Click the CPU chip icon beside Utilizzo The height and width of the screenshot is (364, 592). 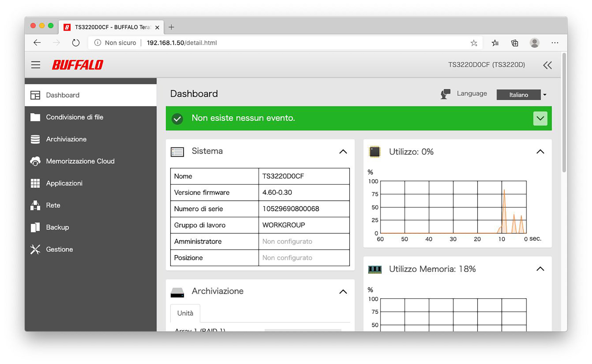click(x=375, y=152)
